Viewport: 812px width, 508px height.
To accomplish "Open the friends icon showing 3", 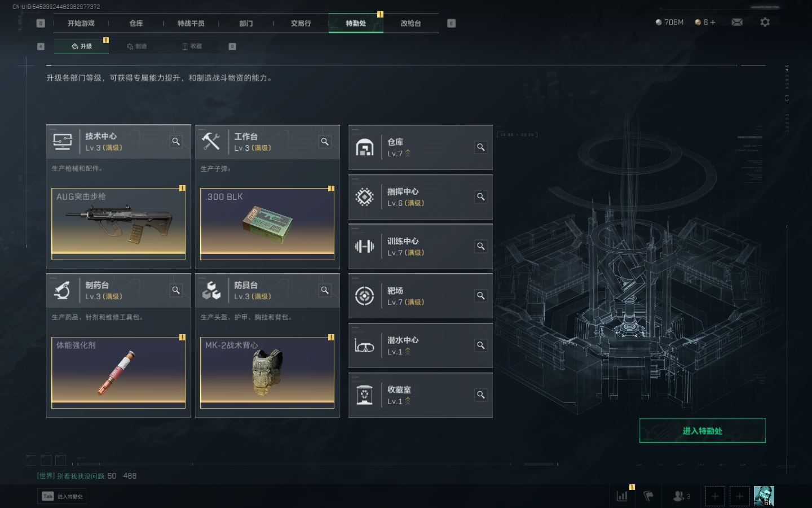I will pyautogui.click(x=682, y=496).
